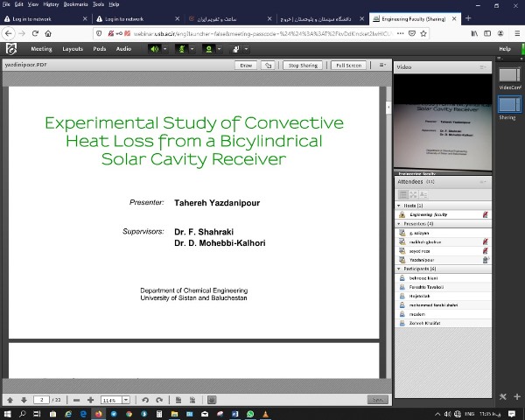The image size is (525, 420).
Task: Go to Firefox home page
Action: (48, 33)
